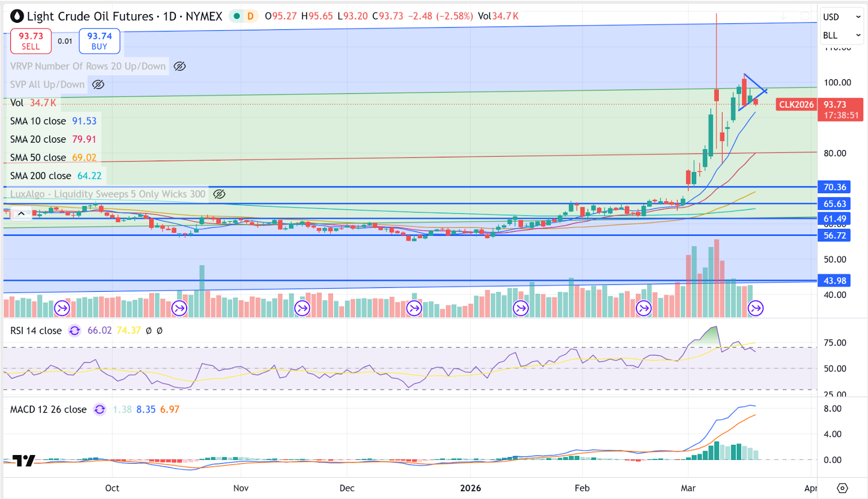This screenshot has width=868, height=499.
Task: Open the mid-March event marker after Mar
Action: [x=756, y=309]
